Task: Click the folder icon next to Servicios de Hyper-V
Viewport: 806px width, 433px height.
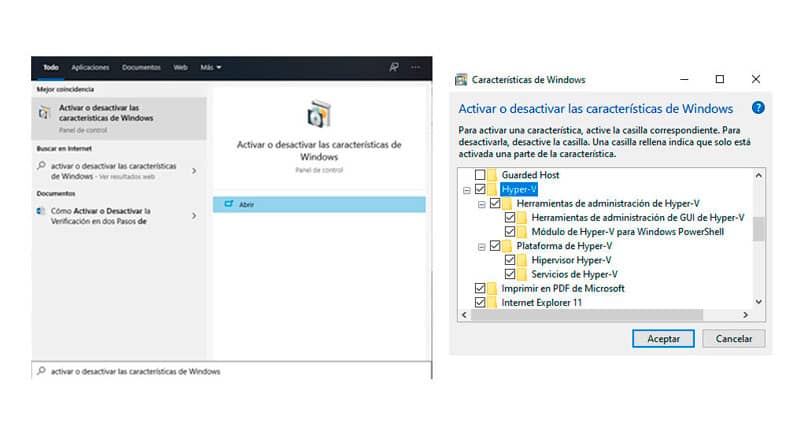Action: click(x=522, y=274)
